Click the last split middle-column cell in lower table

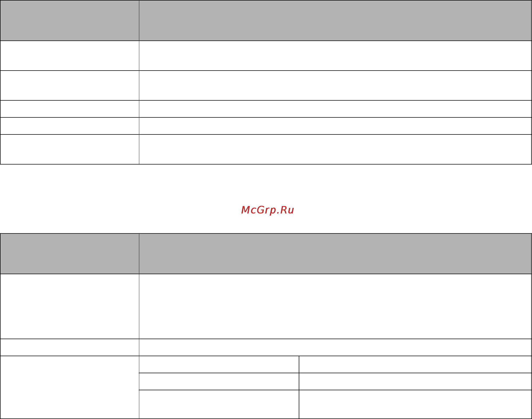click(x=219, y=404)
